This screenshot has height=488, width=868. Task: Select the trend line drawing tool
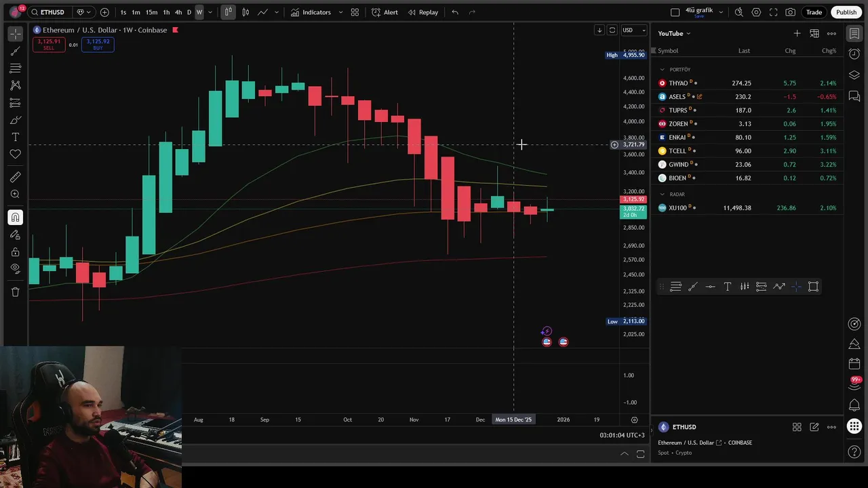pos(15,51)
